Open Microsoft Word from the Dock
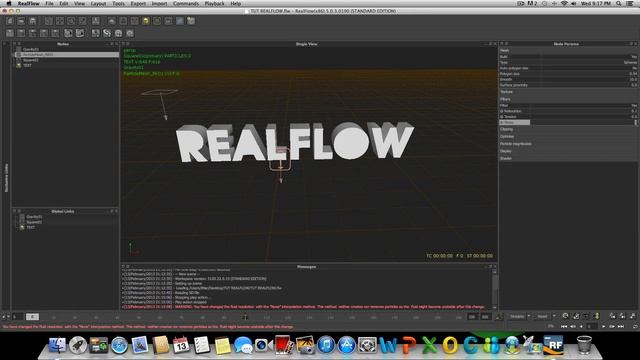Viewport: 640px width, 360px height. [388, 345]
